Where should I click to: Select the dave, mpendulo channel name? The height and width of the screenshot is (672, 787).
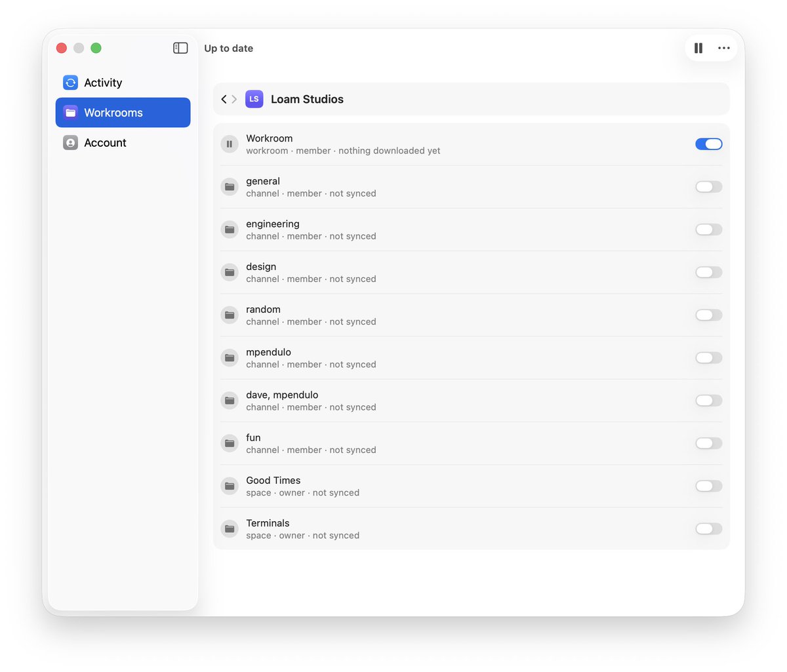click(x=282, y=395)
